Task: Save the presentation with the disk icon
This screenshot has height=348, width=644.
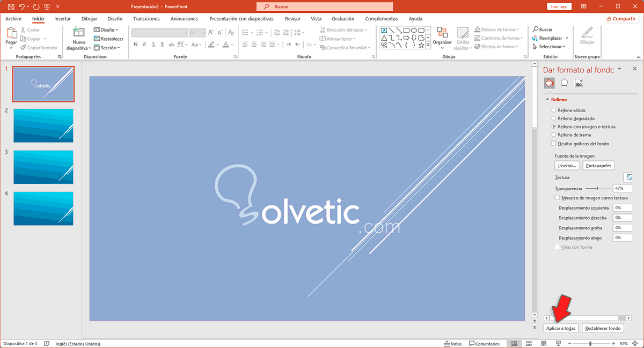Action: click(x=11, y=7)
